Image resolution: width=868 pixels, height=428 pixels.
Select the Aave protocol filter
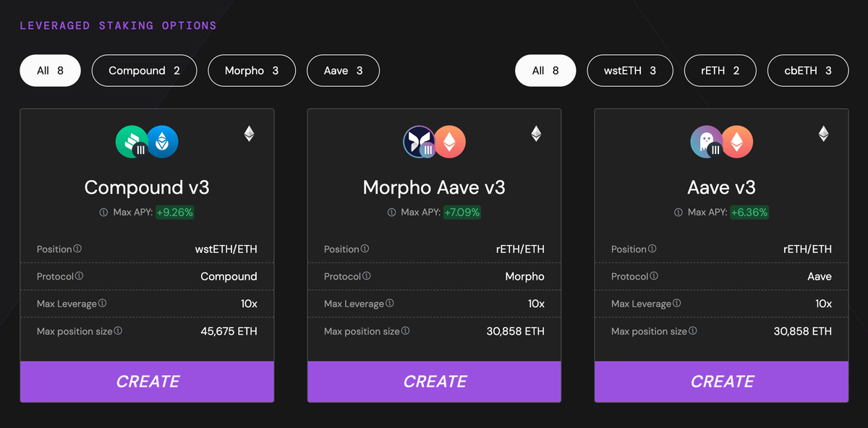pos(343,71)
